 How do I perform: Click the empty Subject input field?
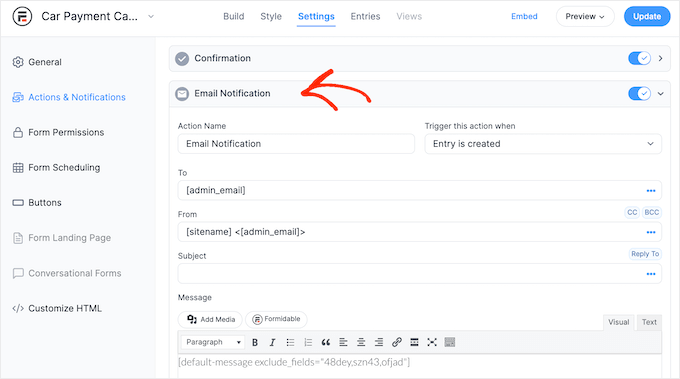[420, 274]
